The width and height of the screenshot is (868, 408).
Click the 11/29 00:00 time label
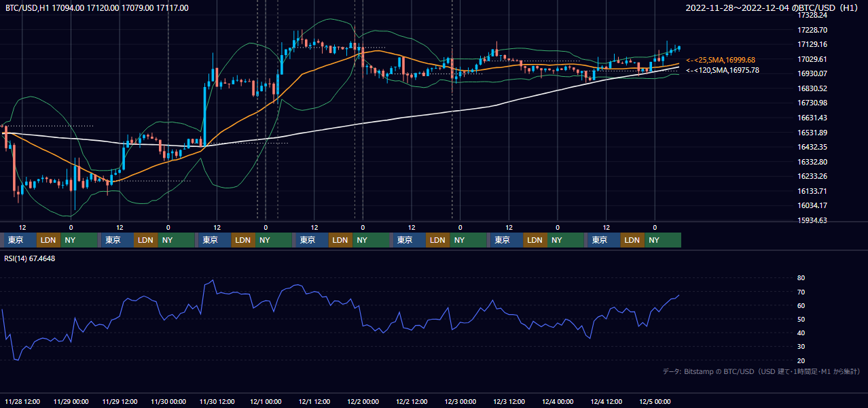(71, 401)
